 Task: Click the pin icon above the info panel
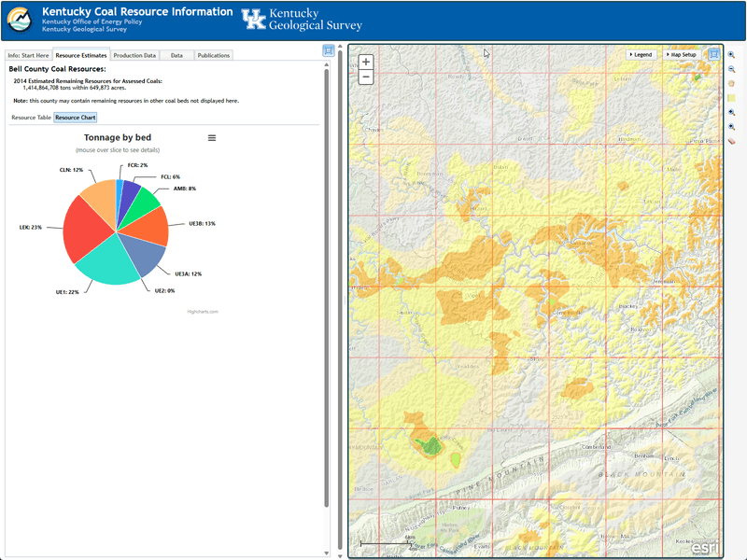click(327, 50)
